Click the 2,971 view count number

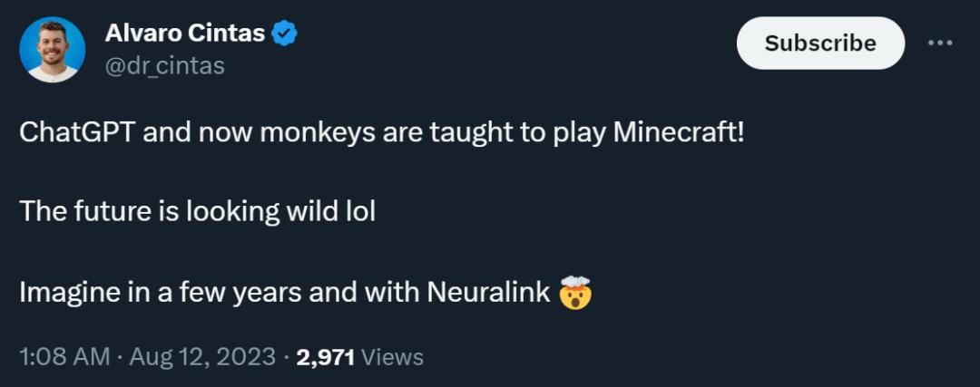pyautogui.click(x=325, y=357)
